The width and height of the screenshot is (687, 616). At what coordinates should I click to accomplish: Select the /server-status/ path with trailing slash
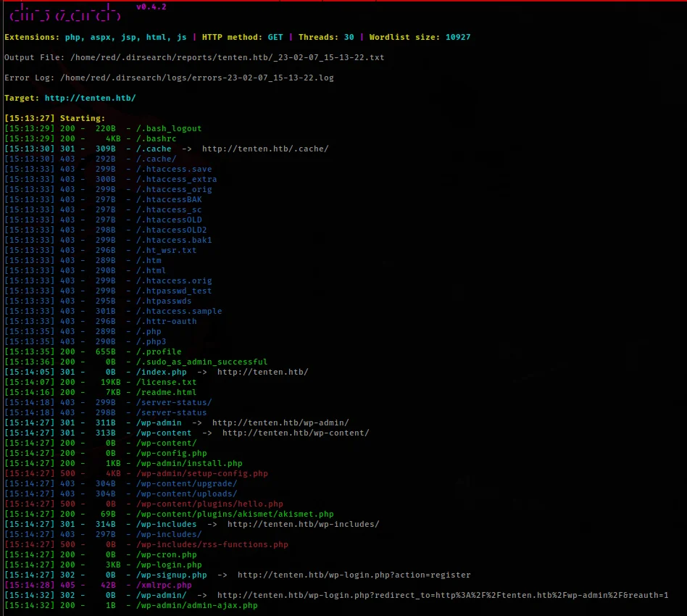(174, 402)
